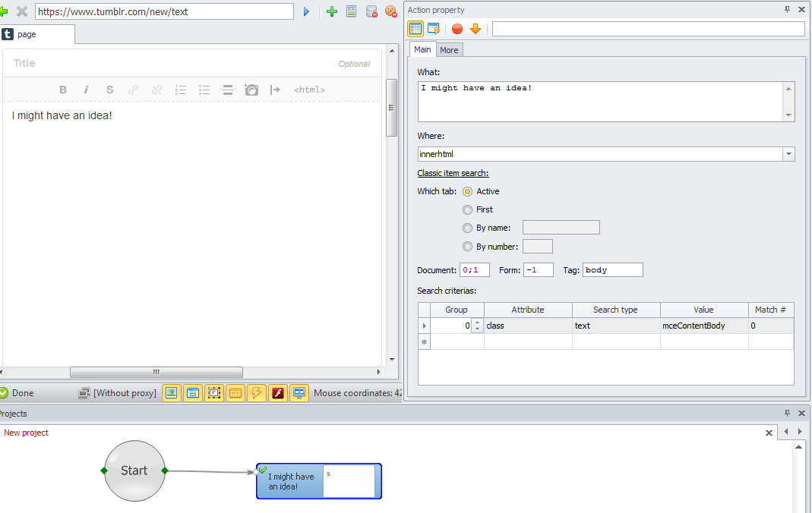The width and height of the screenshot is (812, 513).
Task: Open the Where innerhtml dropdown
Action: [x=788, y=154]
